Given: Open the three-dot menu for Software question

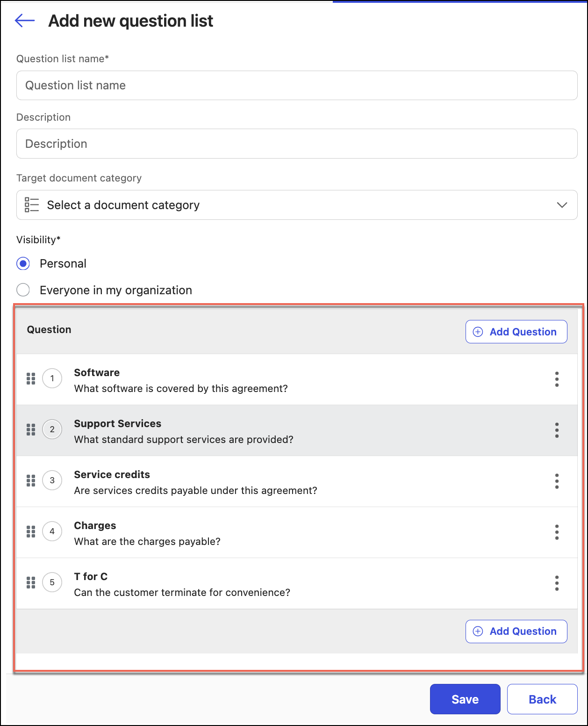Looking at the screenshot, I should pyautogui.click(x=557, y=379).
